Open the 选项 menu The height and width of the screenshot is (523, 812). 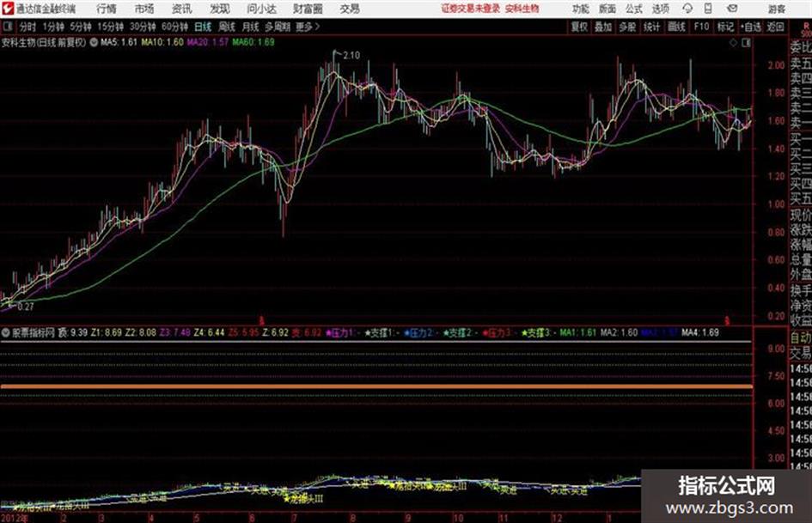(661, 9)
